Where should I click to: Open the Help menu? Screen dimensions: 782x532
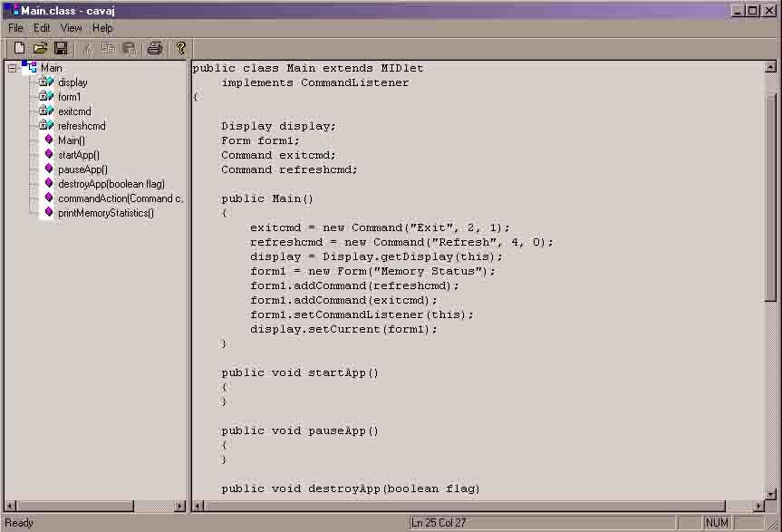(x=102, y=28)
